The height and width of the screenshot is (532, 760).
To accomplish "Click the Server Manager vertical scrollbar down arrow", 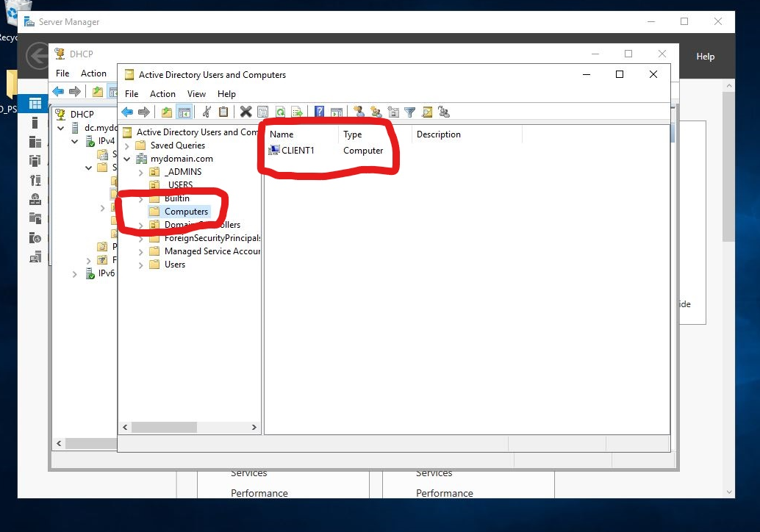I will point(729,492).
